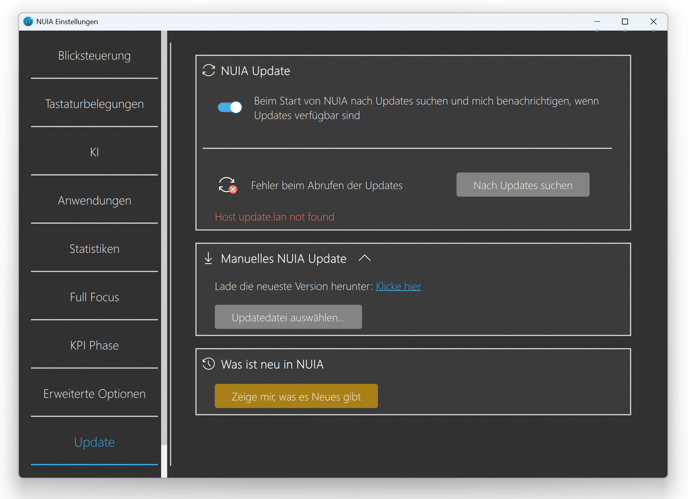688x499 pixels.
Task: Click the NUIA Update heading text
Action: pos(255,71)
